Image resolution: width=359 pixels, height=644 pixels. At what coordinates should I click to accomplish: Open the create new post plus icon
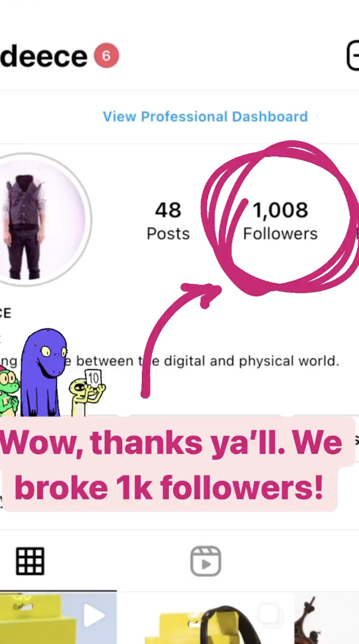point(353,56)
